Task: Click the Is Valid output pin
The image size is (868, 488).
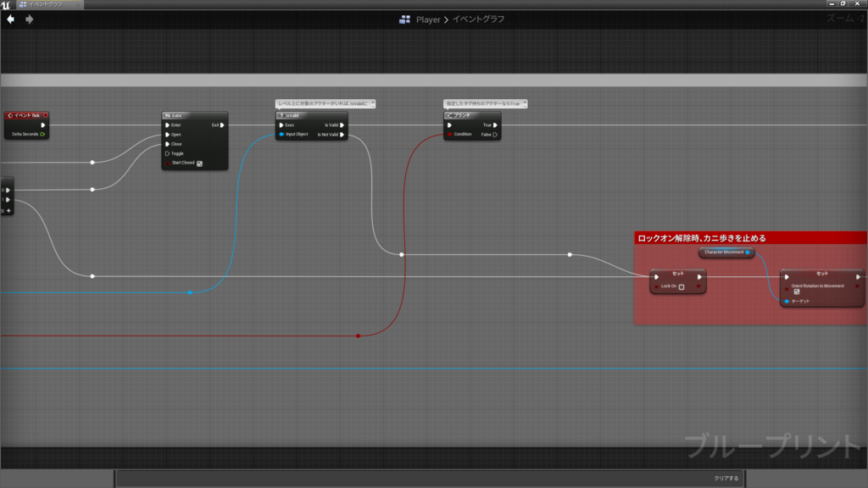Action: coord(342,125)
